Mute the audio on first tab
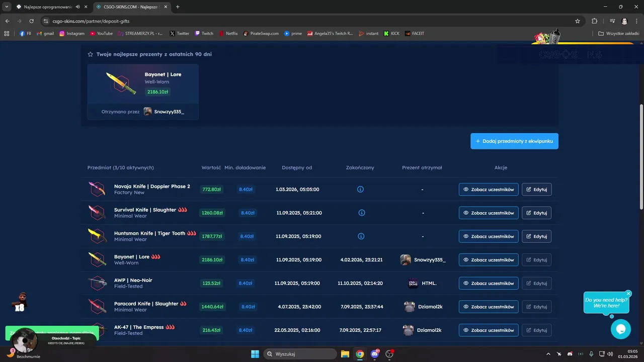The image size is (644, 362). (x=78, y=7)
